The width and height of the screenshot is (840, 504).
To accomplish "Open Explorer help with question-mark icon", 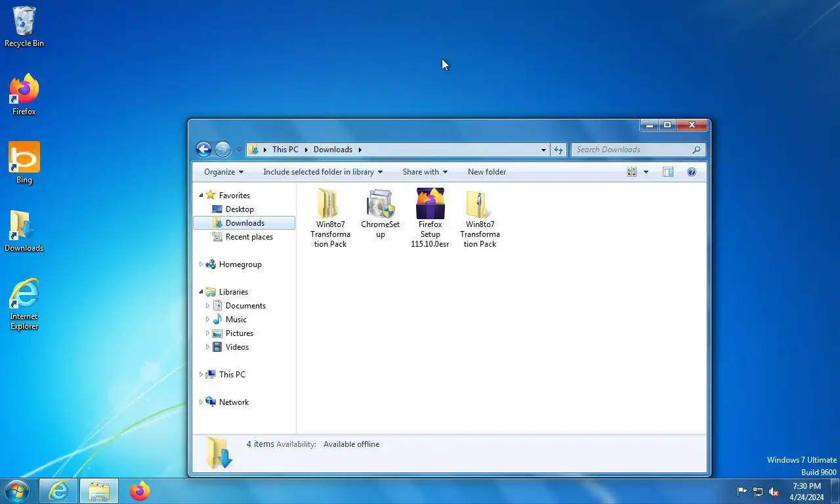I will click(691, 172).
